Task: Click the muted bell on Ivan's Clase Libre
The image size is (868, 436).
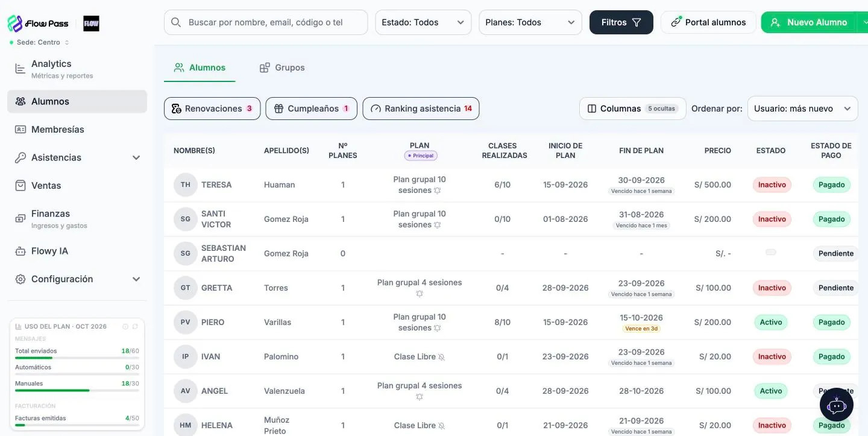Action: pyautogui.click(x=442, y=357)
